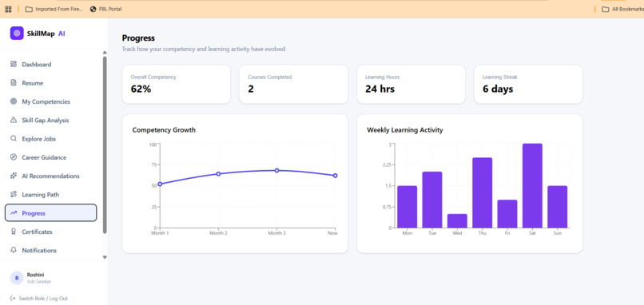Click the Progress page heading
Viewport: 644px width, 305px height.
coord(138,38)
